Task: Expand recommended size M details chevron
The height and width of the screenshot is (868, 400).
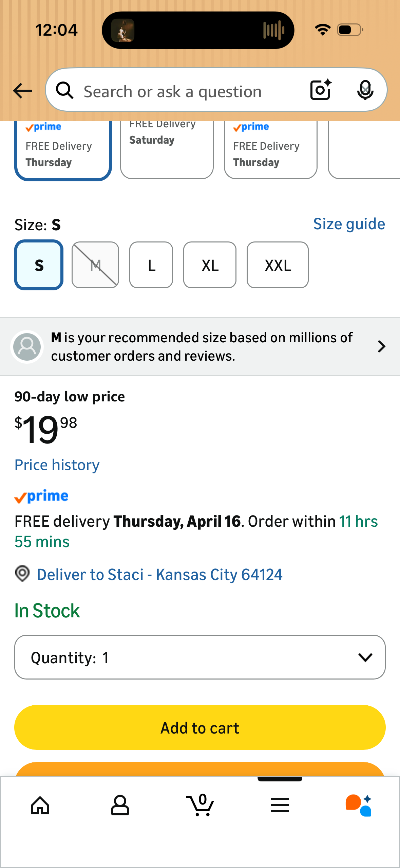Action: [381, 346]
